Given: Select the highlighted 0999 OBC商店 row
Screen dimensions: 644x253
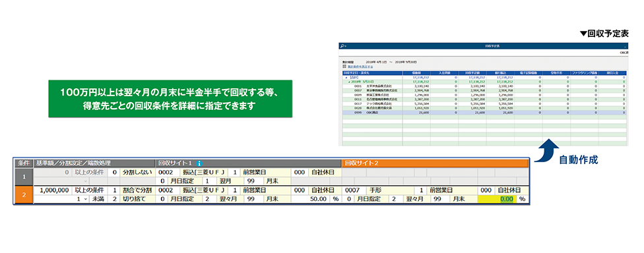Looking at the screenshot, I should click(484, 113).
